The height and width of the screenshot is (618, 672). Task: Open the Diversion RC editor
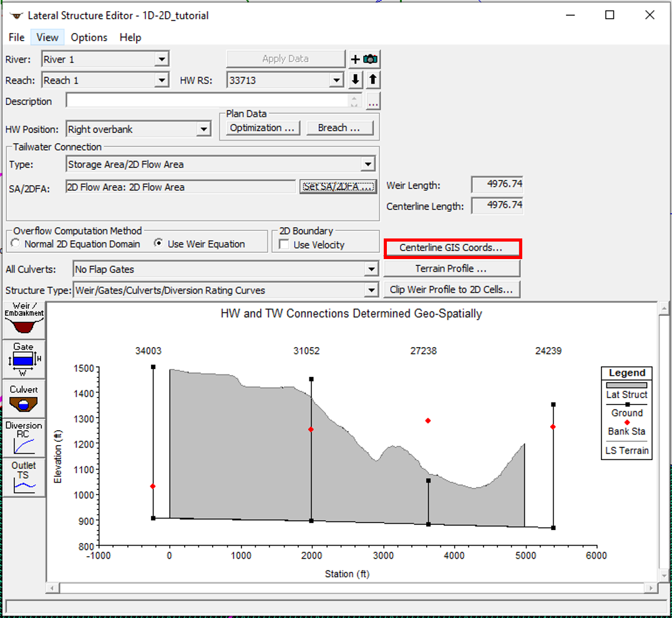tap(23, 437)
